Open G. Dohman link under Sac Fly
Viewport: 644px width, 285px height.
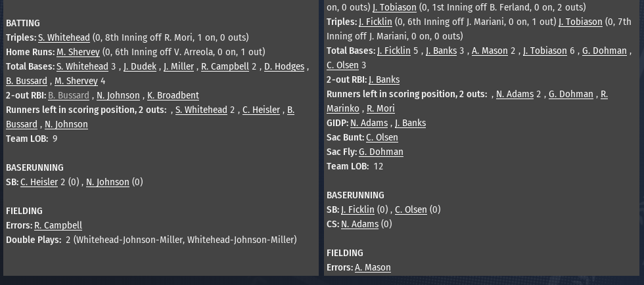point(380,152)
